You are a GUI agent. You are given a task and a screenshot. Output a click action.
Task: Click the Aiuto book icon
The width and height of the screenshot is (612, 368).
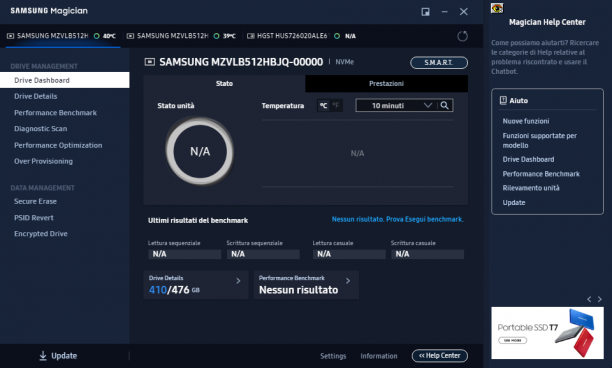point(503,100)
